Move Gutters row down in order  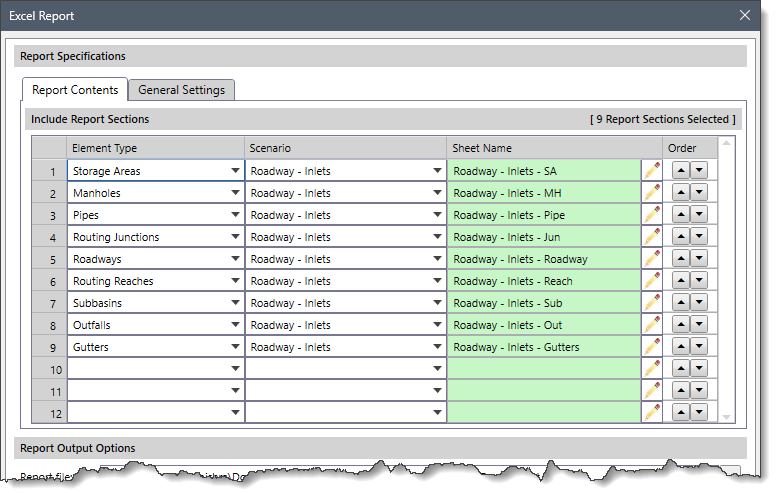tap(699, 346)
